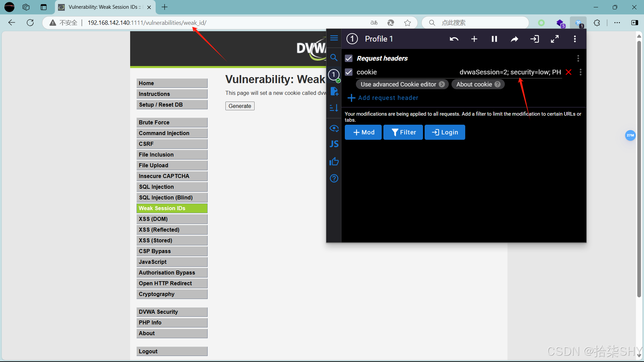Uncheck the cookie header checkbox

[x=349, y=72]
